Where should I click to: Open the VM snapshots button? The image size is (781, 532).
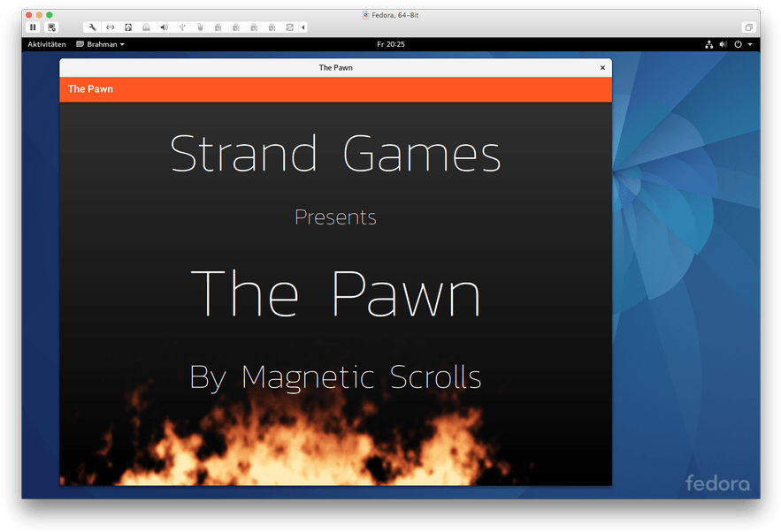pos(51,27)
